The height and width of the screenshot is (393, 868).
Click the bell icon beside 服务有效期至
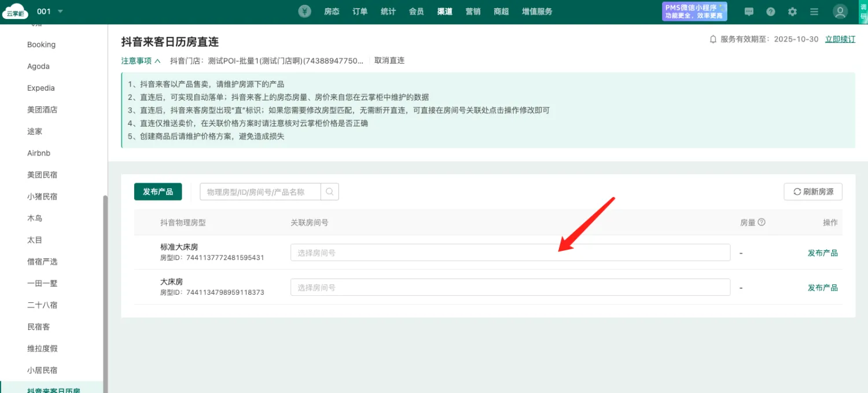(x=713, y=39)
